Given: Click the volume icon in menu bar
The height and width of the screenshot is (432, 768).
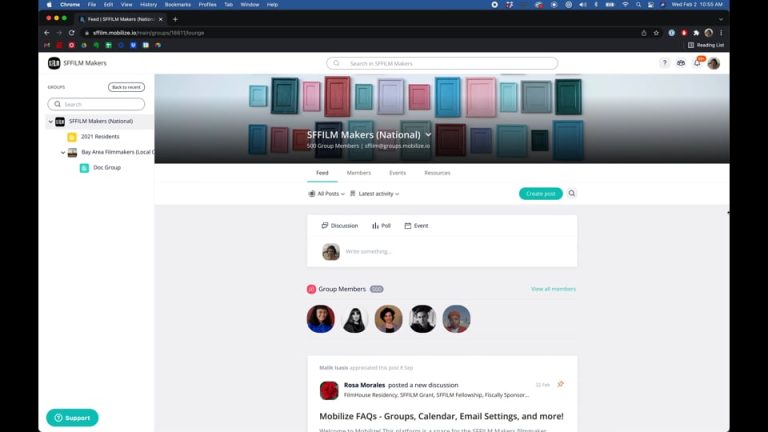Looking at the screenshot, I should (582, 4).
